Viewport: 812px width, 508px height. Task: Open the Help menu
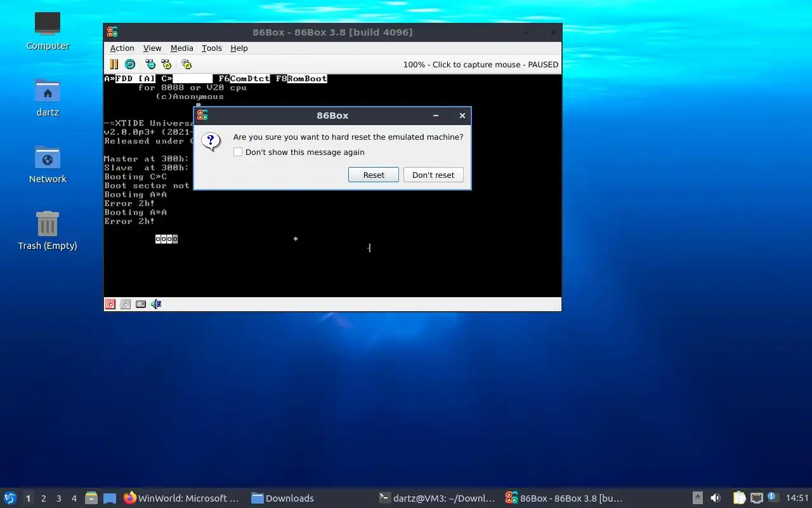pos(239,48)
